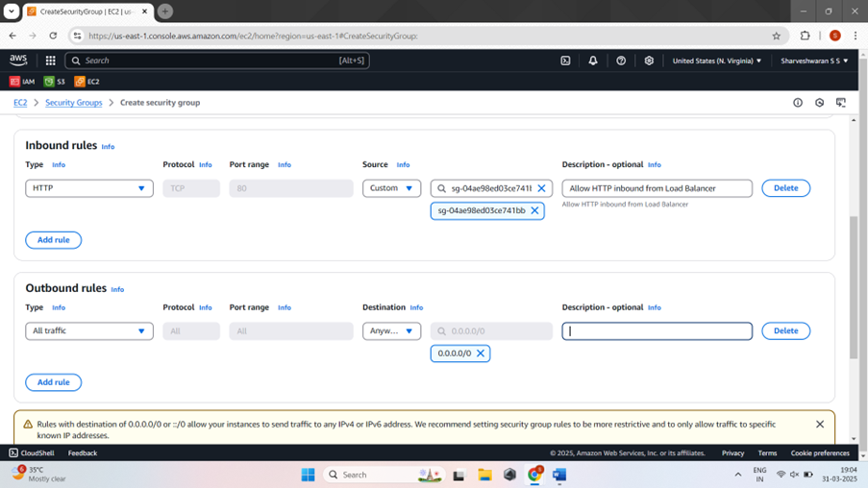Open the EC2 shortcut in favorites bar
The height and width of the screenshot is (488, 868).
point(87,82)
